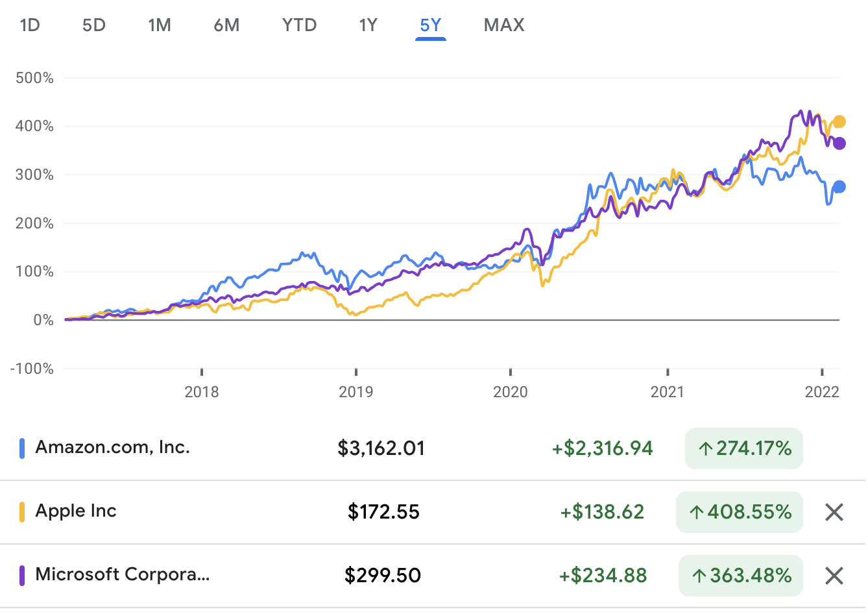
Task: Click Amazon blue color marker
Action: [22, 448]
